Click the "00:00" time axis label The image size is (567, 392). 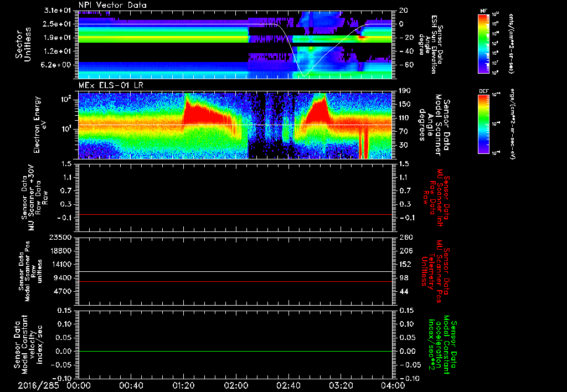[79, 385]
